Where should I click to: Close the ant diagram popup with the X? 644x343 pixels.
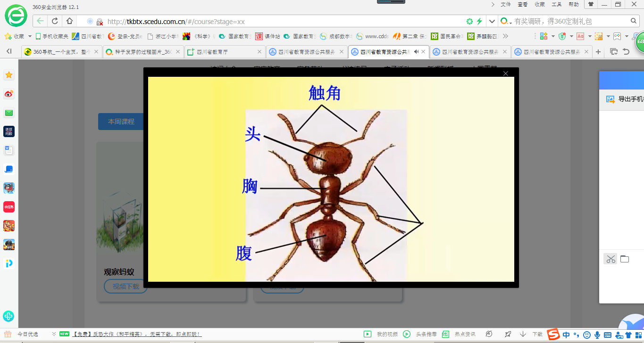point(506,73)
